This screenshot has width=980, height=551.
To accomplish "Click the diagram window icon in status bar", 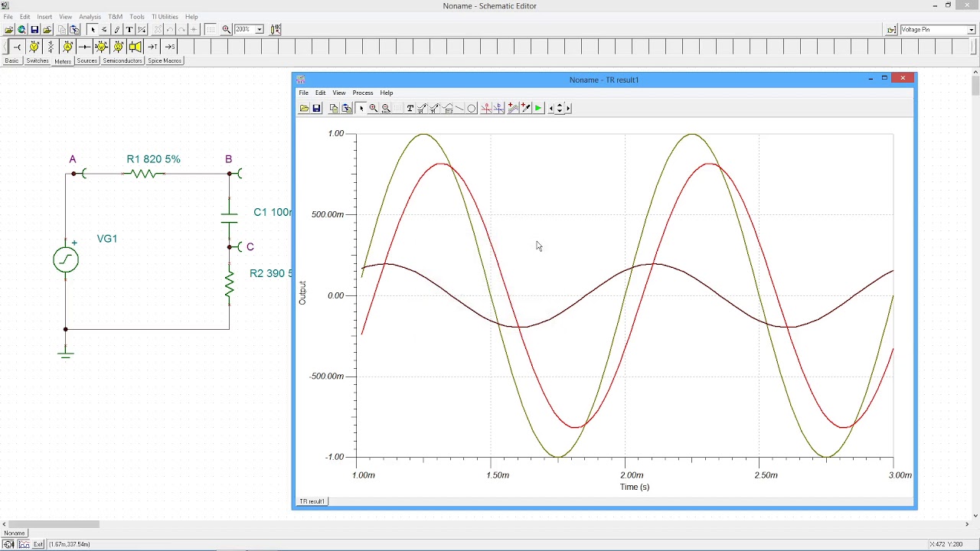I will [24, 544].
